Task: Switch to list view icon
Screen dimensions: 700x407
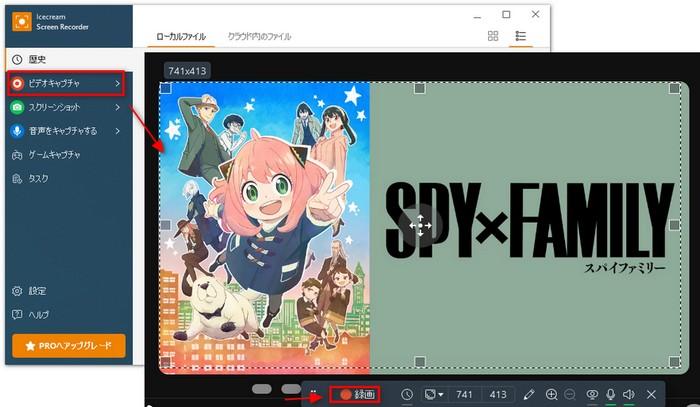Action: pos(520,36)
